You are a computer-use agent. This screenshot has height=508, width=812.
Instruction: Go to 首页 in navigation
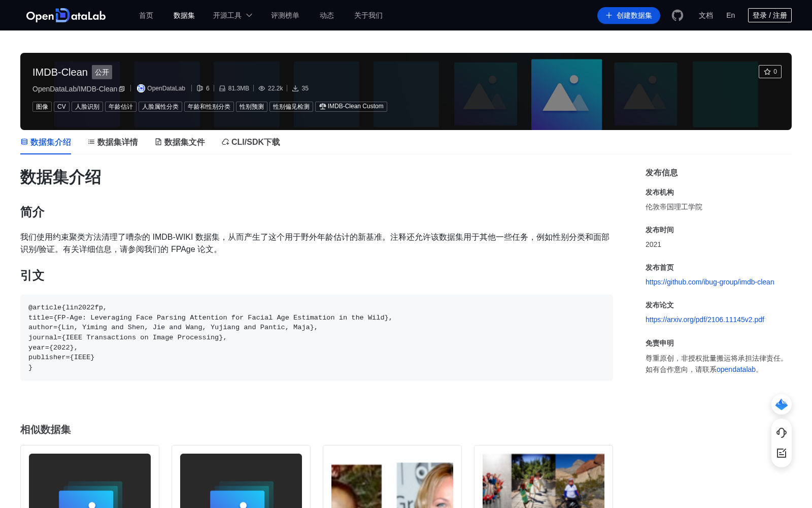(x=146, y=15)
